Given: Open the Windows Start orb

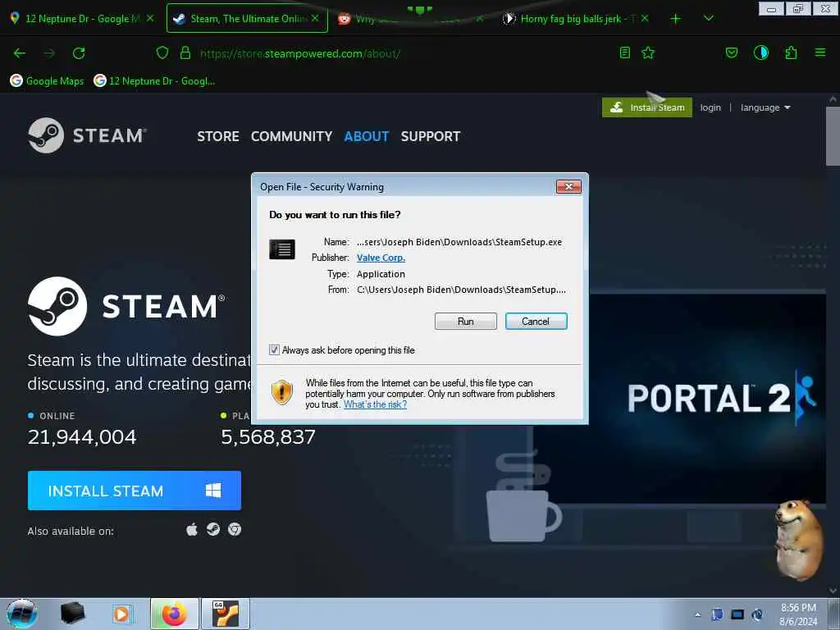Looking at the screenshot, I should [x=22, y=614].
